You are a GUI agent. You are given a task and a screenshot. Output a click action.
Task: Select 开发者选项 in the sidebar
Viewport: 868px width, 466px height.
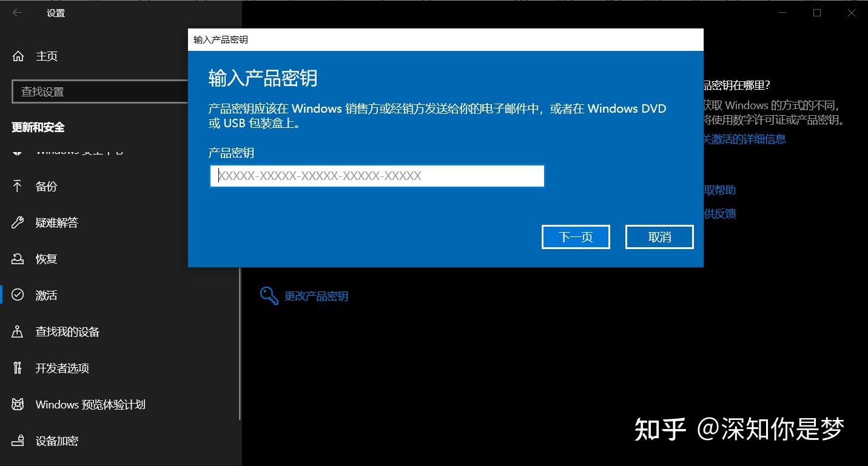[62, 368]
